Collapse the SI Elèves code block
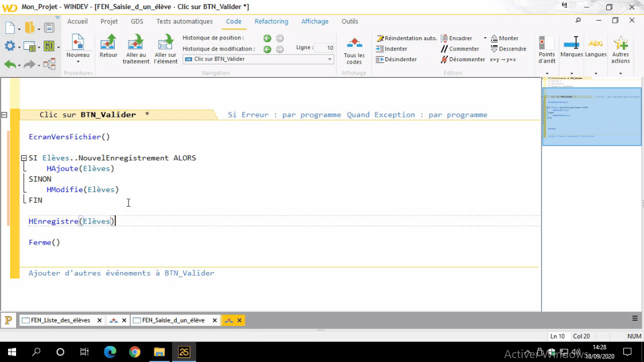Screen dimensions: 644x362 pos(24,158)
